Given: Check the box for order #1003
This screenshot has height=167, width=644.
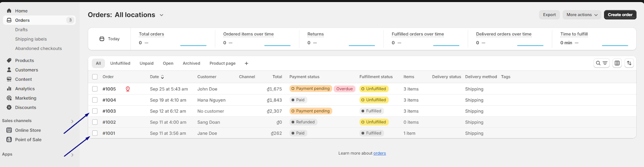Looking at the screenshot, I should point(95,111).
